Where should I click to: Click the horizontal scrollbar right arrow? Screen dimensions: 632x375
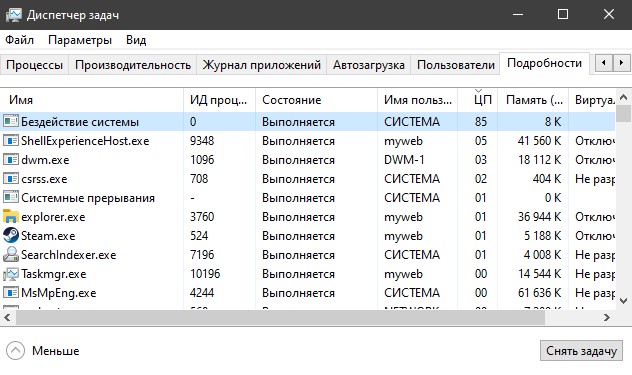pos(607,318)
